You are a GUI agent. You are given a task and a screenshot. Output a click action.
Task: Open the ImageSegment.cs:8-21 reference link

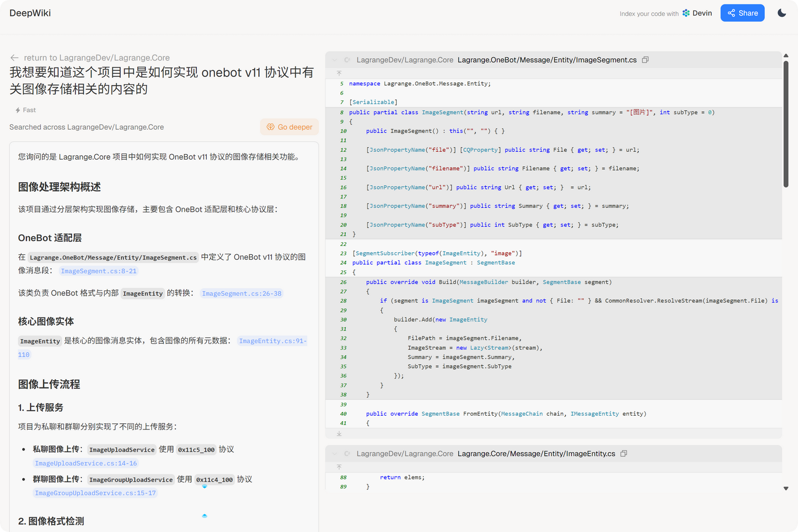pos(99,271)
